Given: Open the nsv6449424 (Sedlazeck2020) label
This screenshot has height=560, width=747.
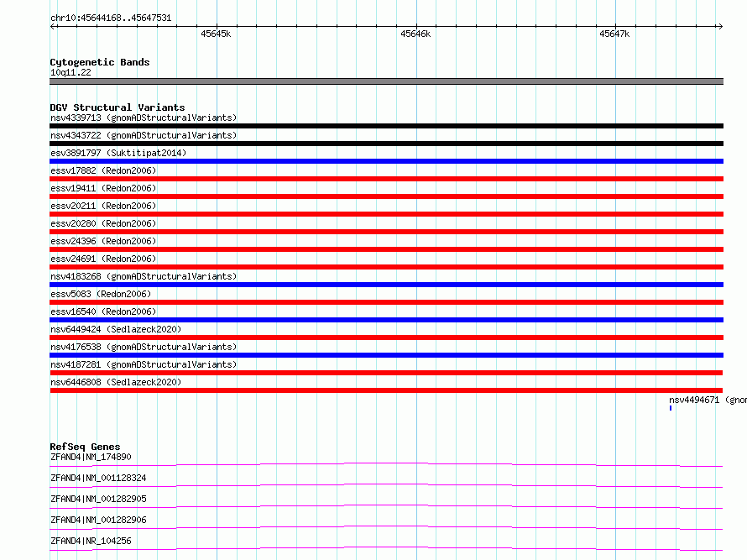Looking at the screenshot, I should (x=116, y=329).
